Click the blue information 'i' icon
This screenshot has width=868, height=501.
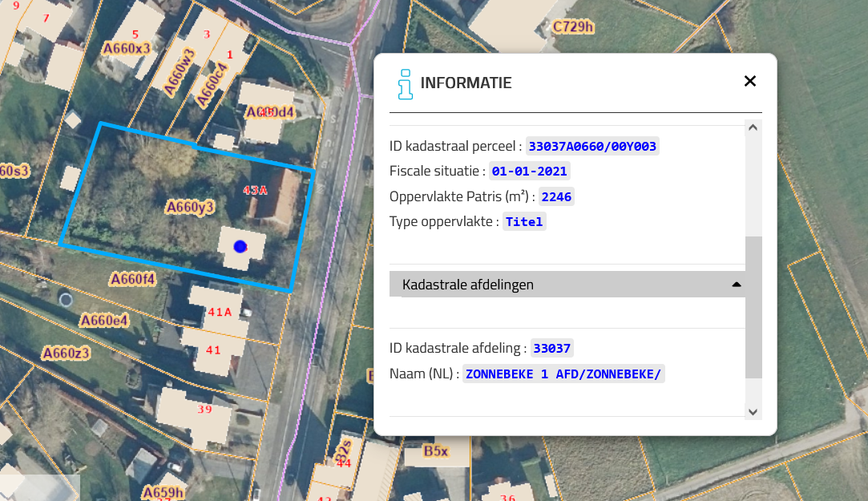pyautogui.click(x=406, y=83)
